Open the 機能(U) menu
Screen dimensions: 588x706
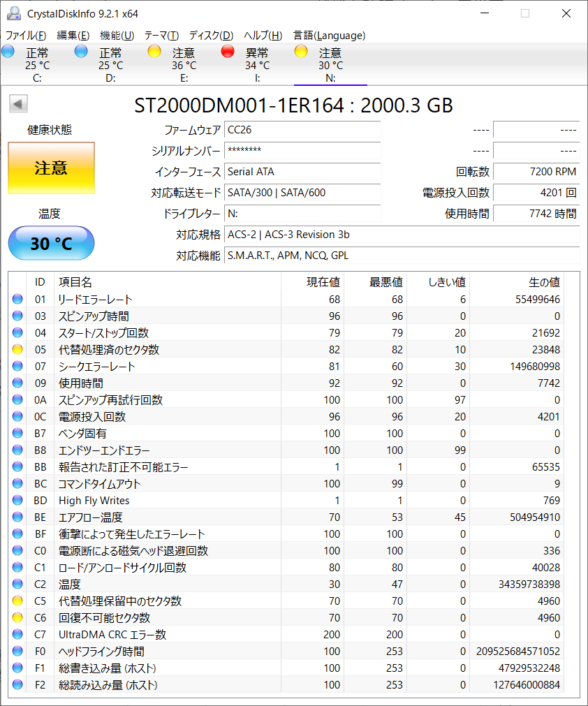pyautogui.click(x=117, y=36)
